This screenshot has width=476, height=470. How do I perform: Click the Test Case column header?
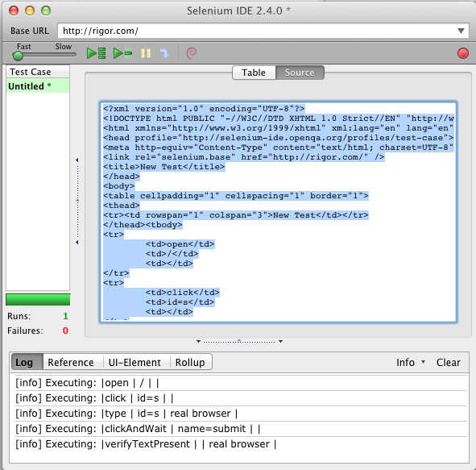pyautogui.click(x=38, y=72)
